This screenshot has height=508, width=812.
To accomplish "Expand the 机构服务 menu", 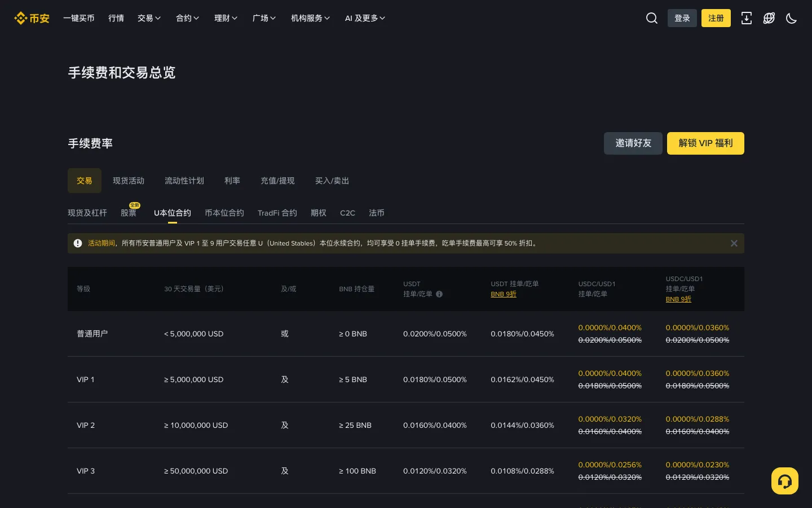I will tap(311, 18).
